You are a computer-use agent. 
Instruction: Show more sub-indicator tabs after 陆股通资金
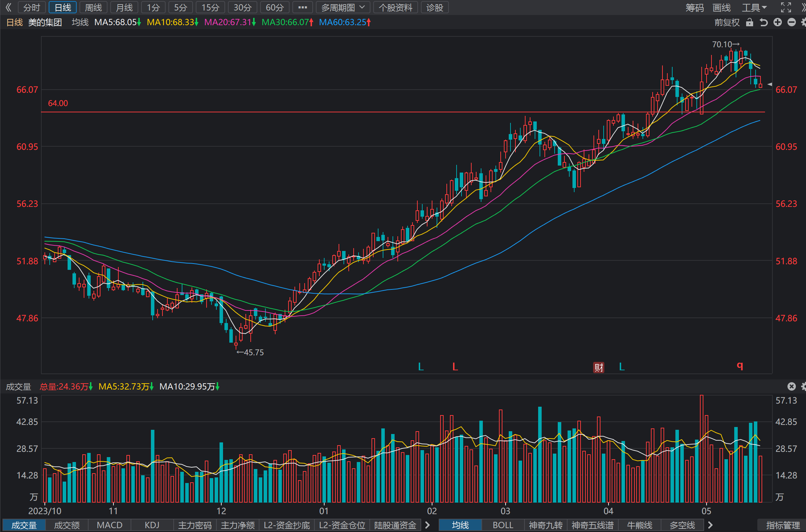tap(428, 525)
